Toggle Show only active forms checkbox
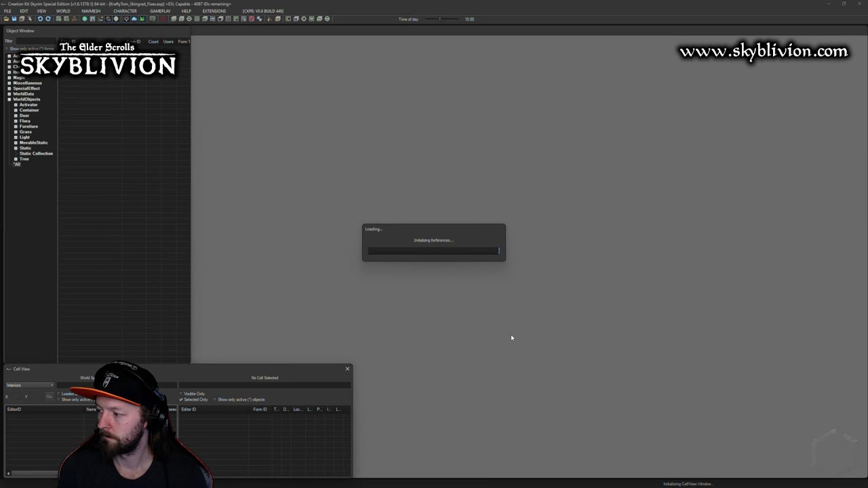This screenshot has height=488, width=868. point(7,49)
